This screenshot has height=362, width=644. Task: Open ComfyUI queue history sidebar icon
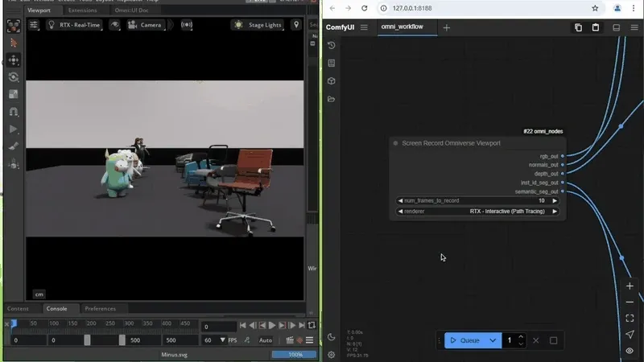pyautogui.click(x=332, y=45)
